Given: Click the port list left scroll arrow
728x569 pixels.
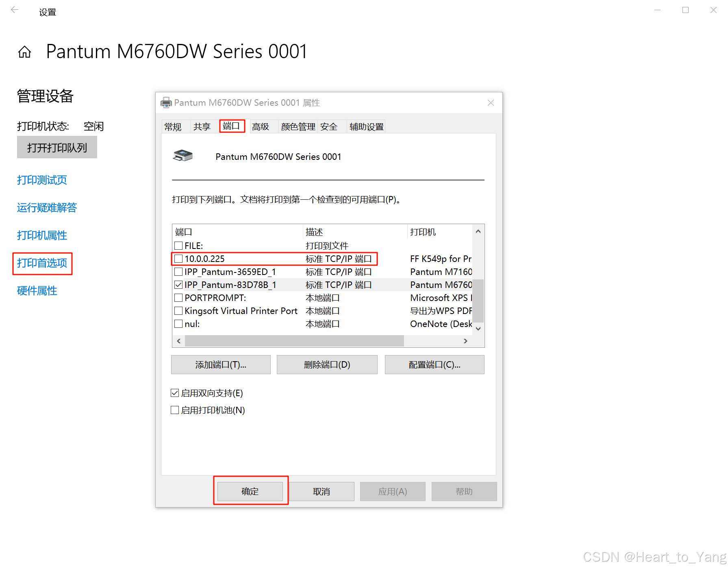Looking at the screenshot, I should tap(179, 341).
